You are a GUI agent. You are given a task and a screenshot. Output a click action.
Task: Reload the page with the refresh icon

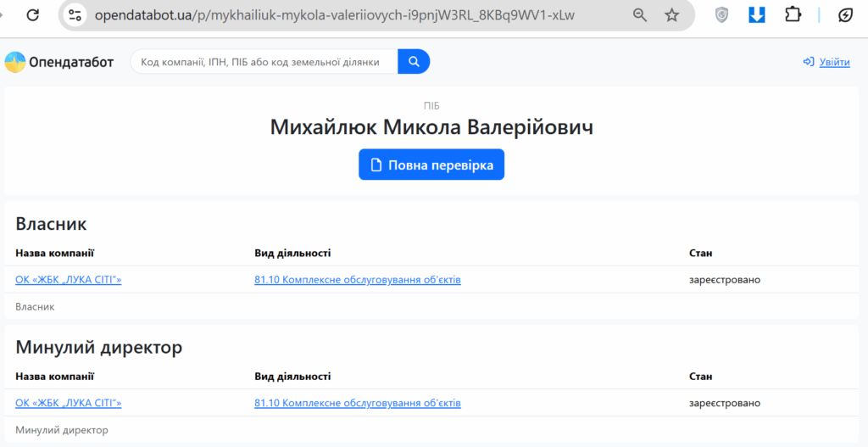pyautogui.click(x=32, y=15)
